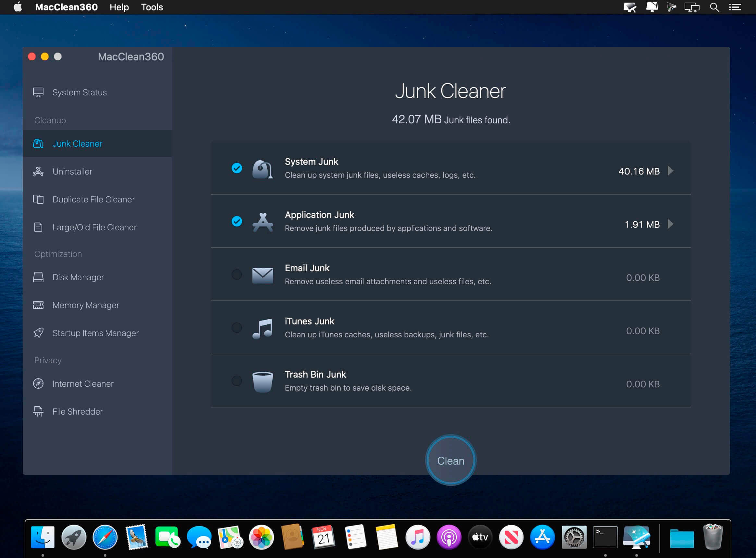756x558 pixels.
Task: Open Internet Cleaner panel
Action: pos(83,384)
